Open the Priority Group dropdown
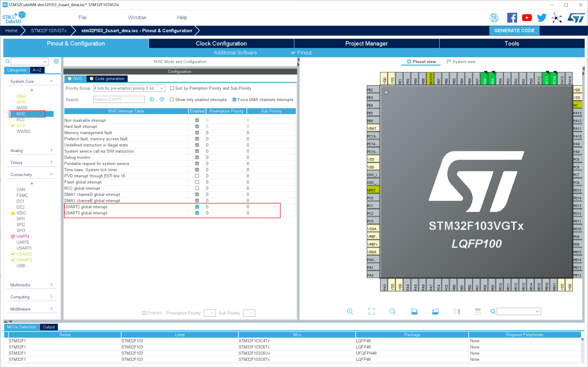This screenshot has width=588, height=367. [x=129, y=88]
